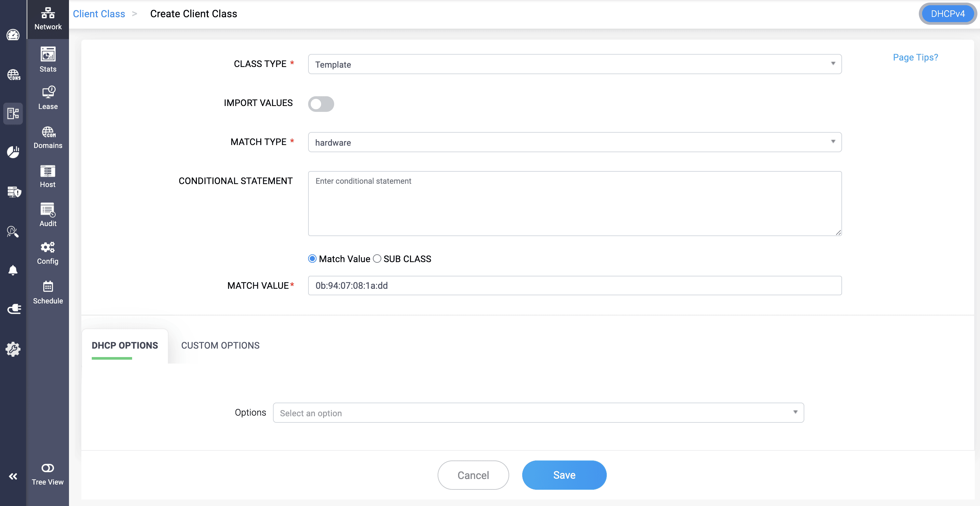Open the Host section icon

point(48,176)
